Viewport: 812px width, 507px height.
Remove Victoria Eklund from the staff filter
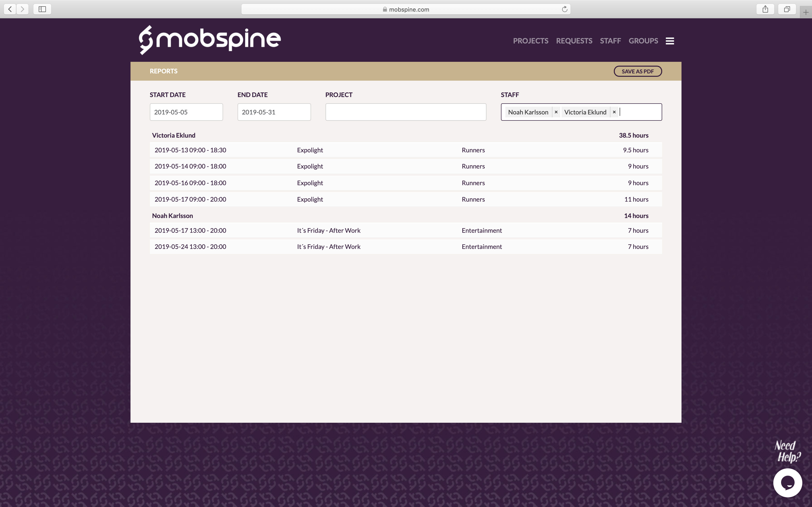(614, 112)
